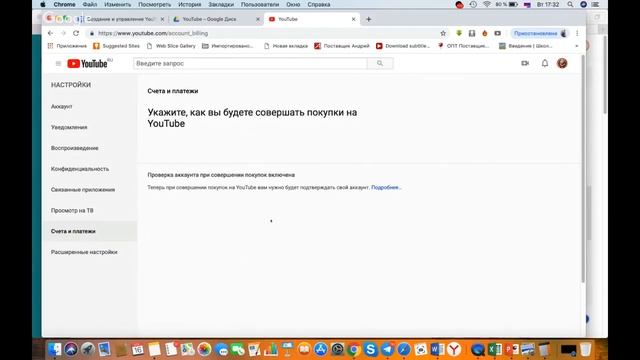640x360 pixels.
Task: Open Safari in the Dock
Action: point(404,349)
